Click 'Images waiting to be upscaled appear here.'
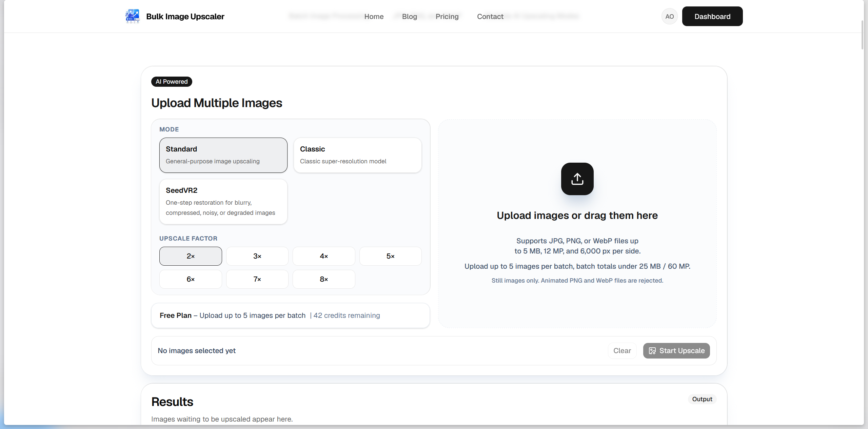The image size is (868, 429). (222, 419)
